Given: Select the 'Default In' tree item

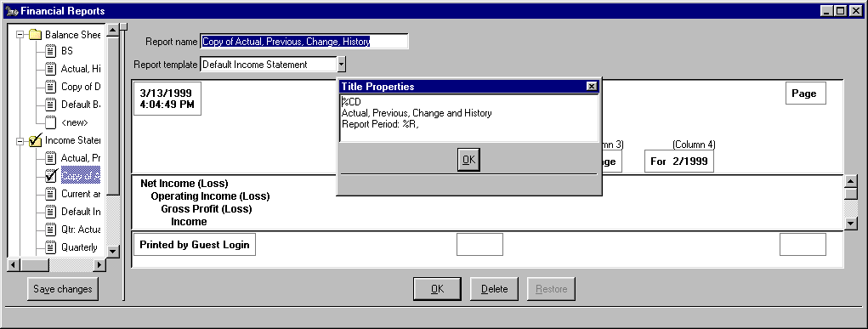Looking at the screenshot, I should click(80, 212).
